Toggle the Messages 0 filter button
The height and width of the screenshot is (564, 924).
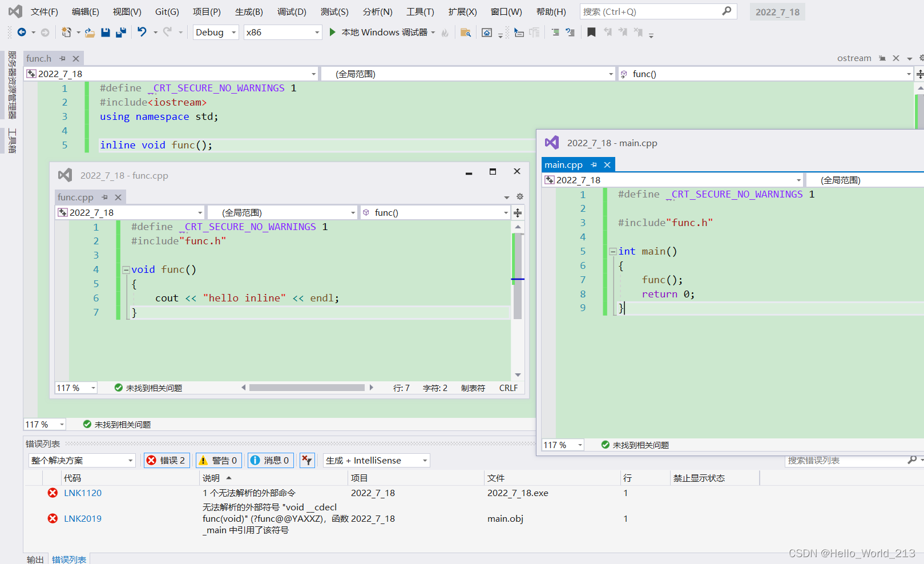coord(271,460)
